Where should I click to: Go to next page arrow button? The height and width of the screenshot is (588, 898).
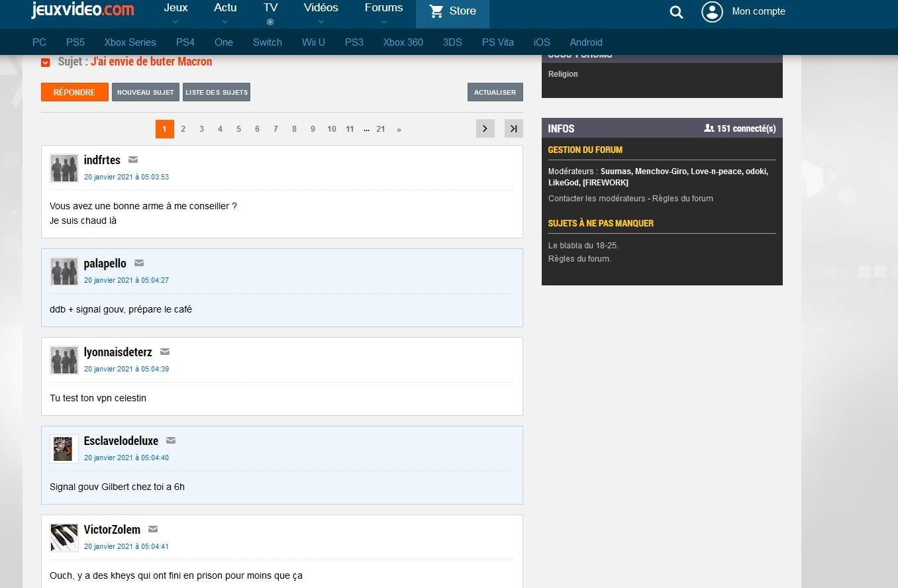coord(485,128)
